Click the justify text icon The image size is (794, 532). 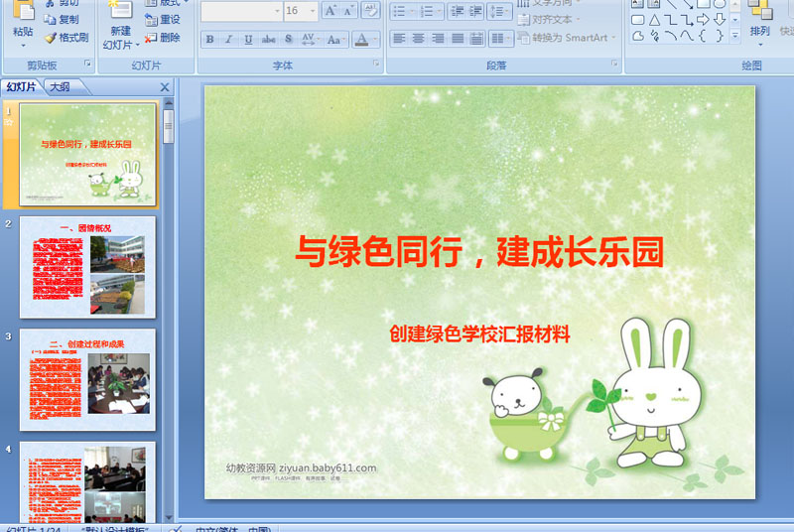pyautogui.click(x=458, y=39)
